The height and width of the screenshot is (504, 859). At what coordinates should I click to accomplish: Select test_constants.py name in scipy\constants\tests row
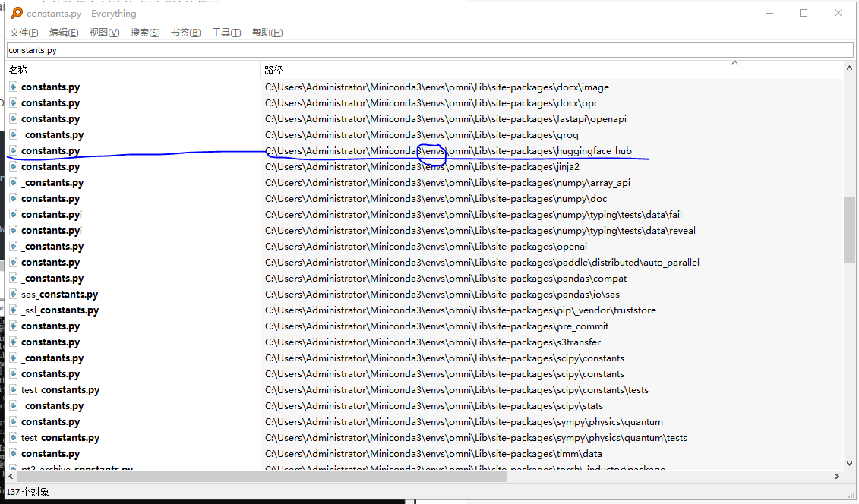click(x=60, y=389)
